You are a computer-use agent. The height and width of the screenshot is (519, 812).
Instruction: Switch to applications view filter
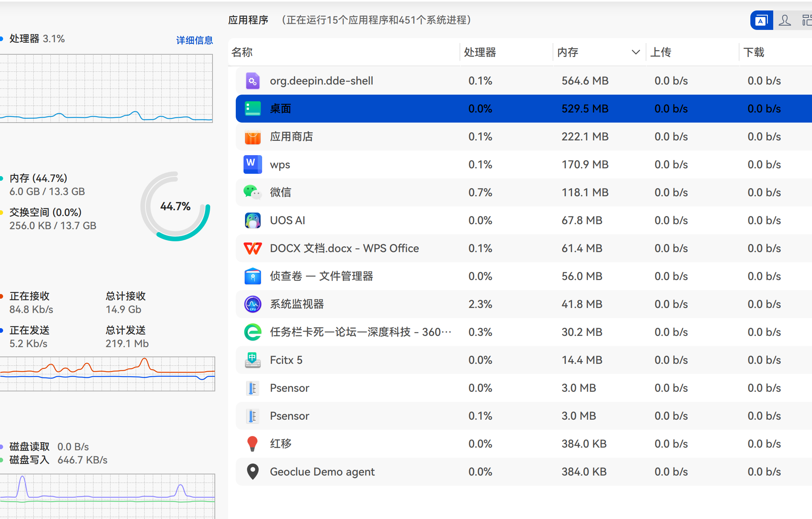tap(762, 21)
